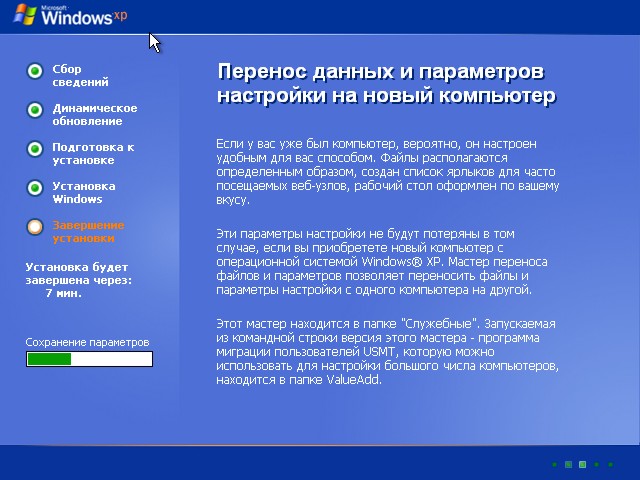This screenshot has width=640, height=480.
Task: Click the green Сохранение параметров progress bar
Action: tap(89, 359)
